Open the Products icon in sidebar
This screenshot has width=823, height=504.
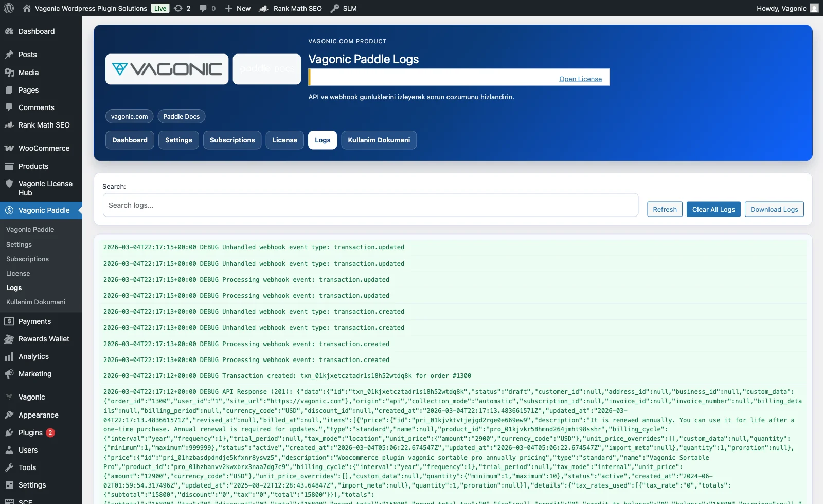pyautogui.click(x=9, y=166)
